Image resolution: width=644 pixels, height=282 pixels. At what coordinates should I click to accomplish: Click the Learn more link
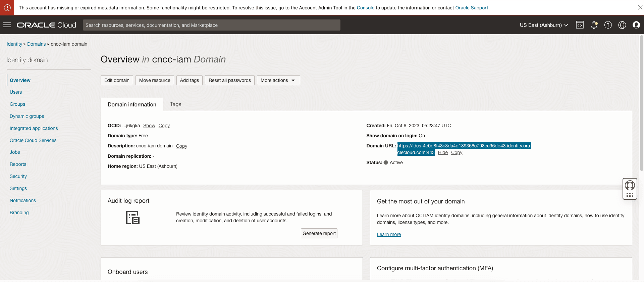click(389, 234)
